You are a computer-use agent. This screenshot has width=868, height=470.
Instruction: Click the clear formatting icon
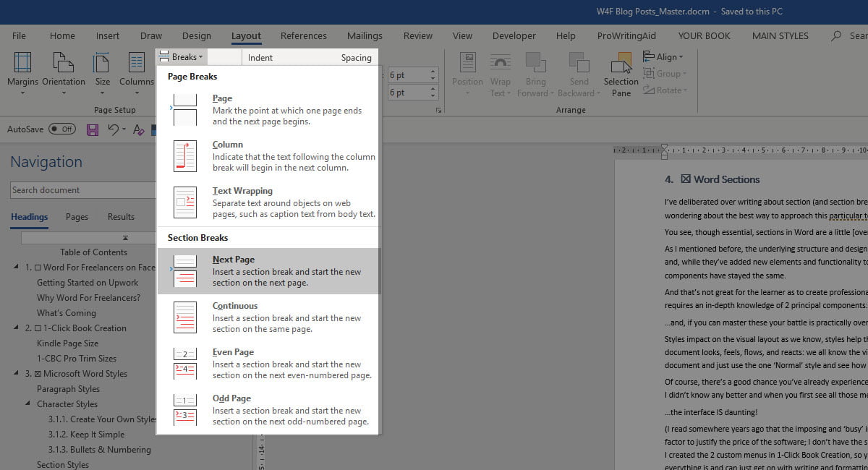(x=138, y=130)
